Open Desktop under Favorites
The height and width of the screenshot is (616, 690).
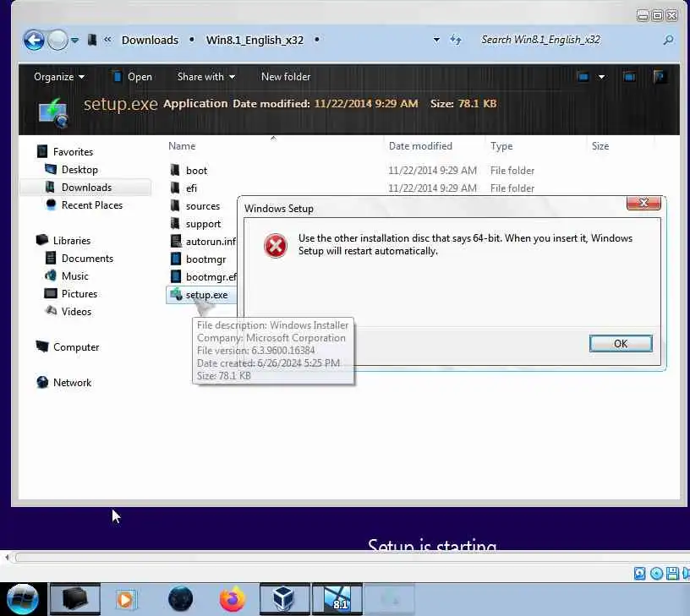point(79,170)
